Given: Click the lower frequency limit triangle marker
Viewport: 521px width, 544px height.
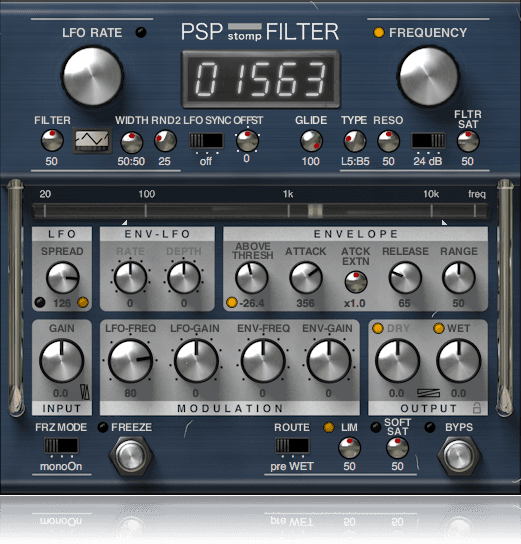Looking at the screenshot, I should point(125,222).
